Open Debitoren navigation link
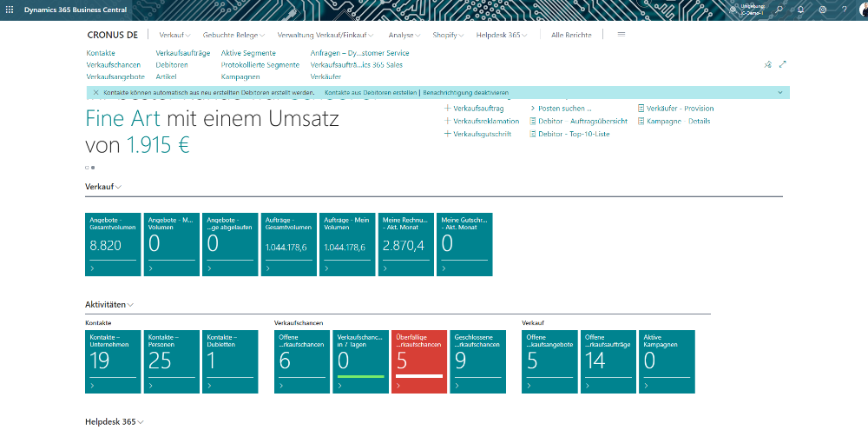The image size is (868, 430). (172, 65)
